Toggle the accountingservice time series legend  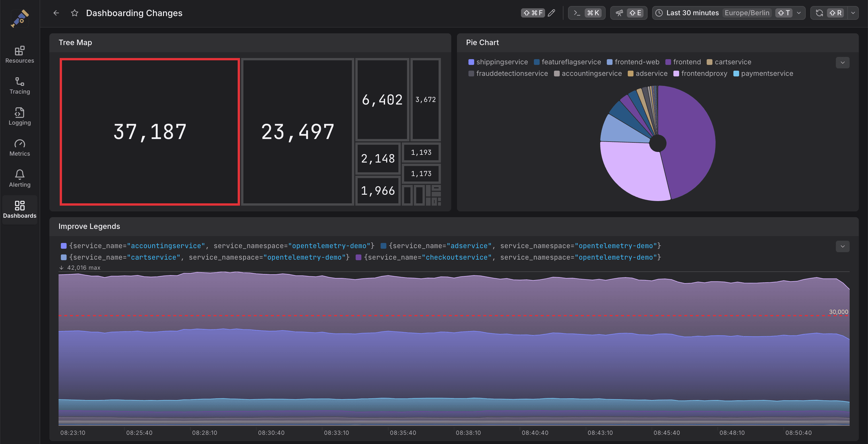[x=218, y=246]
